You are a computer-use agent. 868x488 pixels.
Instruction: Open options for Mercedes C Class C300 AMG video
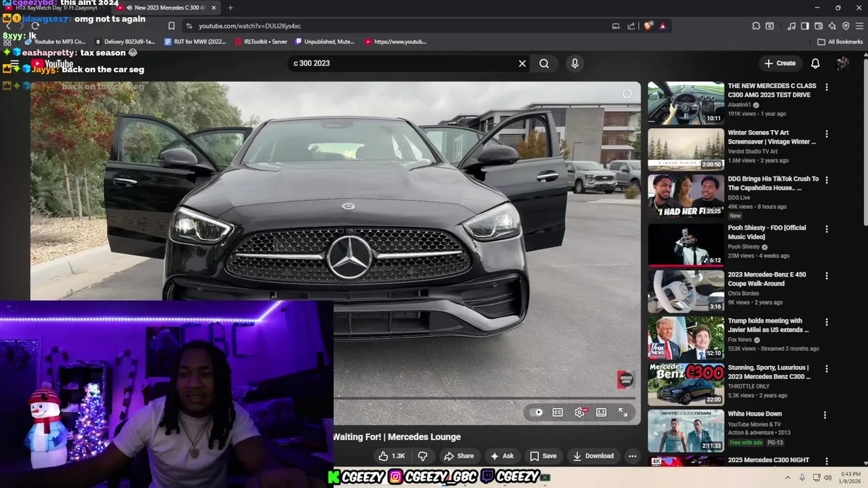pyautogui.click(x=826, y=87)
